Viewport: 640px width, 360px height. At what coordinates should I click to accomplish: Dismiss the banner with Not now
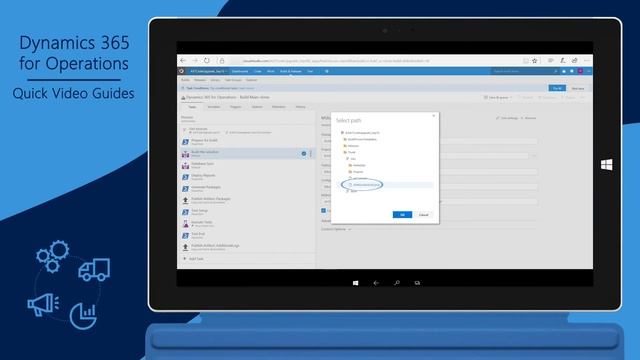click(578, 89)
